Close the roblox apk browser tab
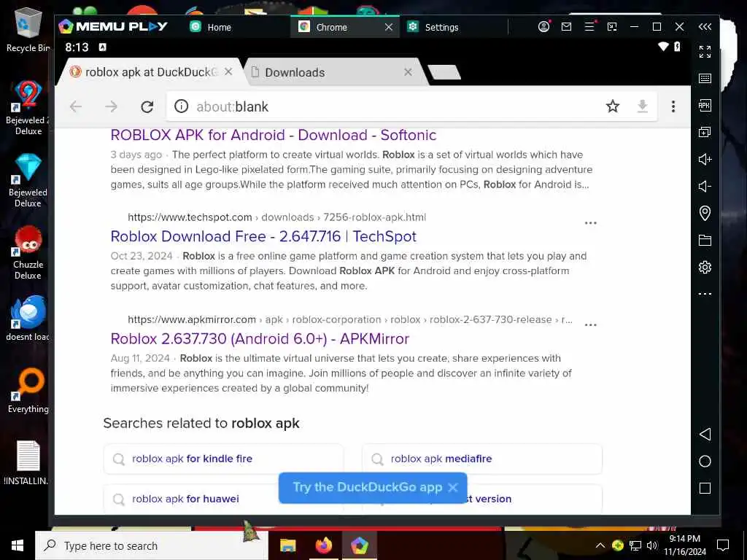 point(228,71)
